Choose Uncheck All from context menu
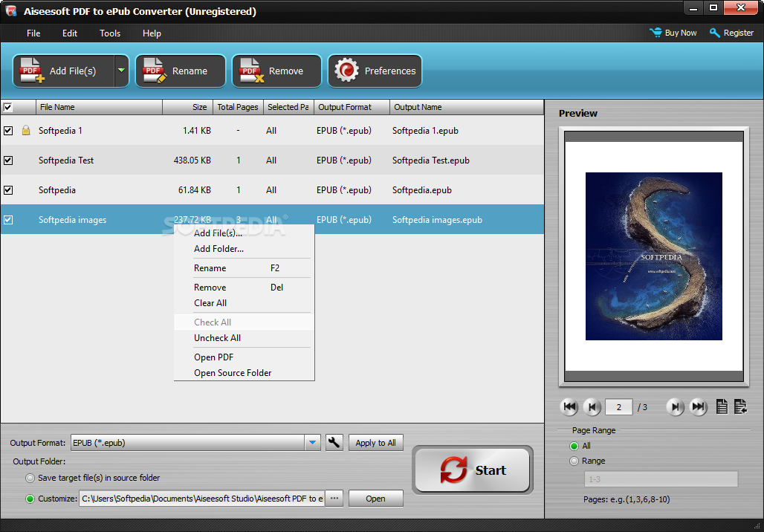The width and height of the screenshot is (764, 532). [217, 337]
